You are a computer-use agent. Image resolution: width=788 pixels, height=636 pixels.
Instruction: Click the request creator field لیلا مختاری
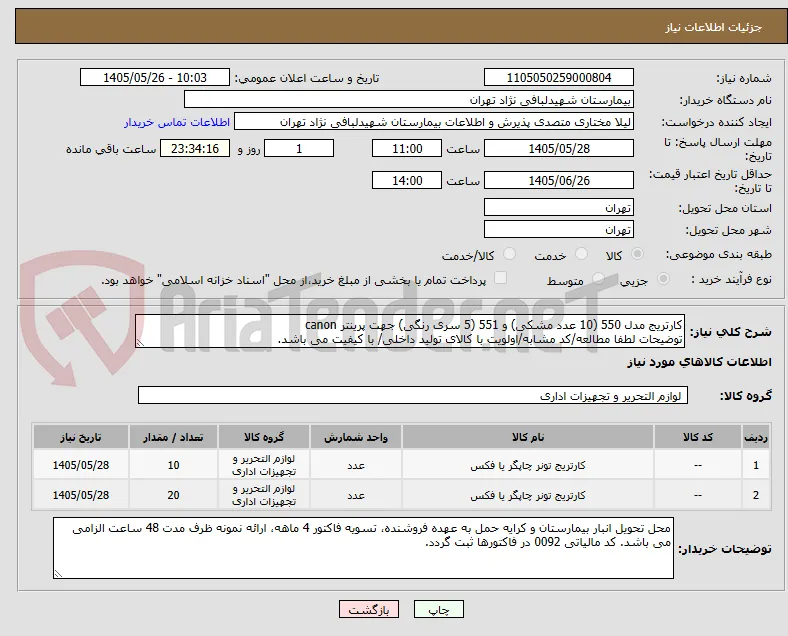[x=434, y=122]
